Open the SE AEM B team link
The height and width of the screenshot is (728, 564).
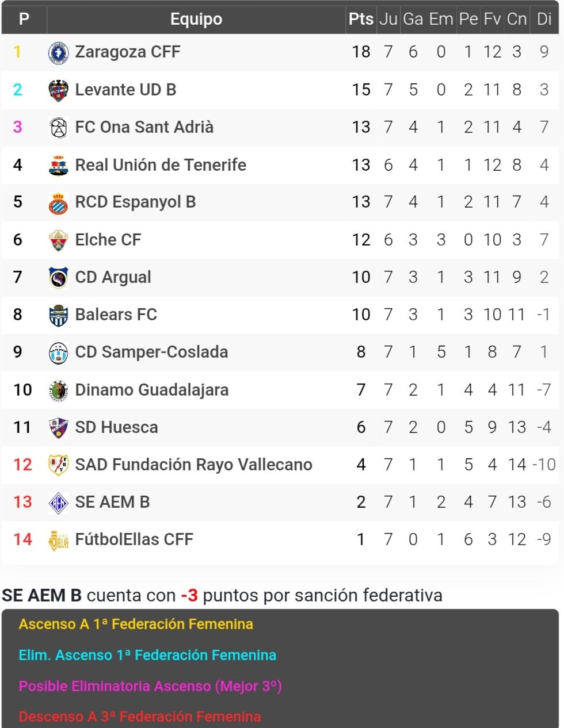112,502
